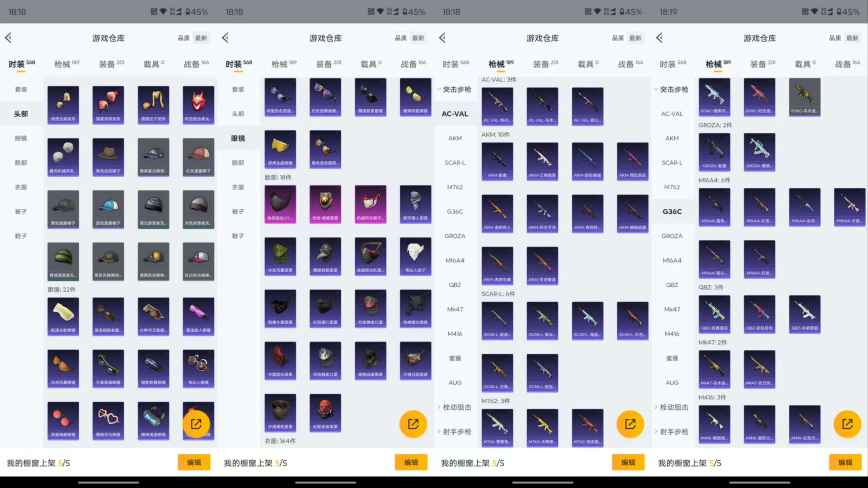Viewport: 868px width, 488px height.
Task: Open the Mk47-乌木金 weapon skin icon
Action: (x=714, y=369)
